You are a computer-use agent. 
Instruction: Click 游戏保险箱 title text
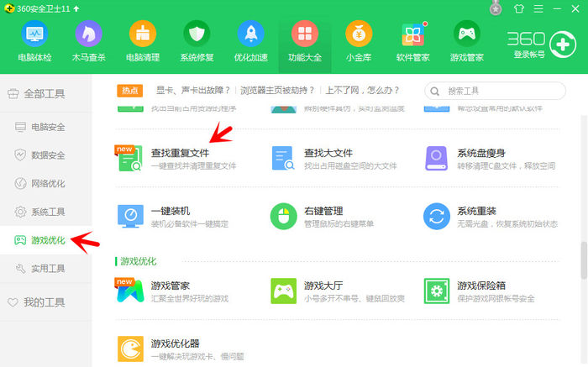click(x=481, y=286)
